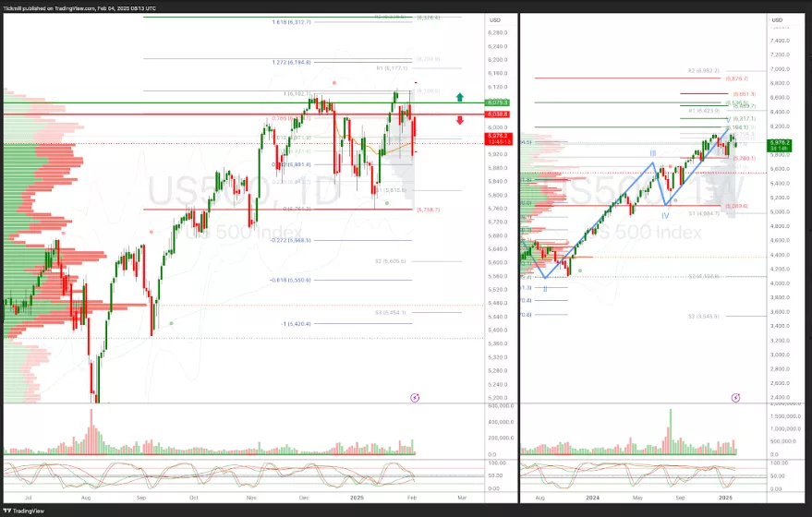Click the red current price label with countdown on daily chart
Screen dimensions: 812x517
(x=498, y=138)
